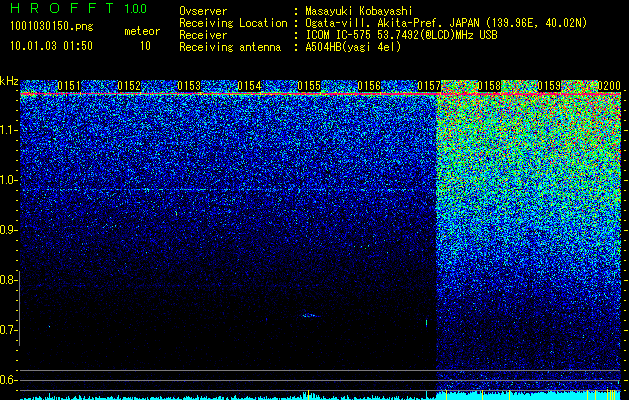Click the 1.1 frequency axis label
The width and height of the screenshot is (629, 400).
click(9, 130)
